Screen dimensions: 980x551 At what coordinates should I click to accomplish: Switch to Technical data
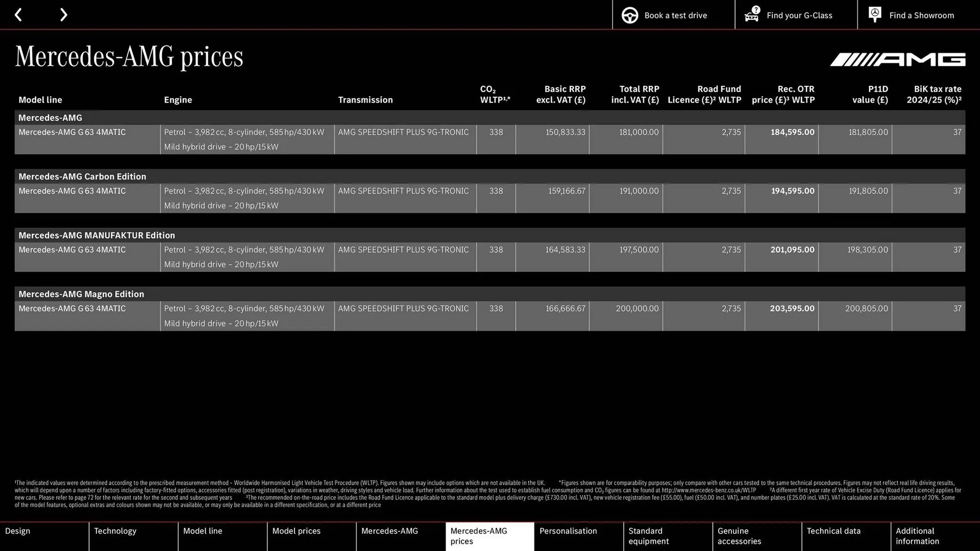(x=833, y=531)
